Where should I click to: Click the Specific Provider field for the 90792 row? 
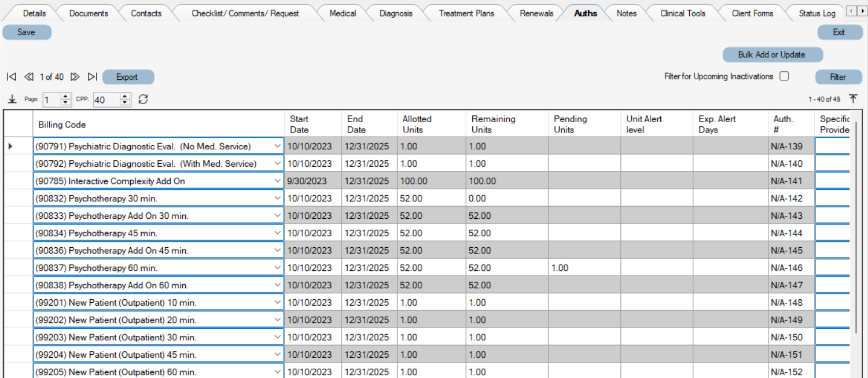[x=833, y=163]
